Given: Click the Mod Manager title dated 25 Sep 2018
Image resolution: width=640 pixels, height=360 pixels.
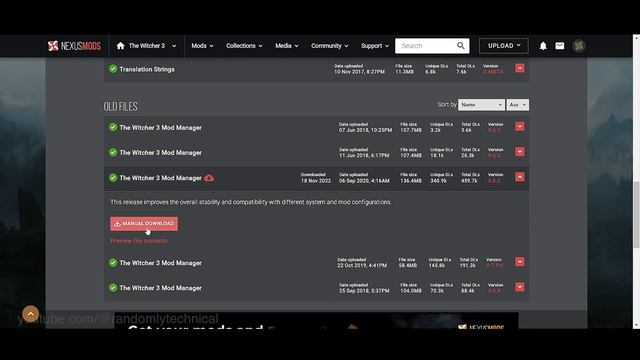Looking at the screenshot, I should click(x=160, y=288).
